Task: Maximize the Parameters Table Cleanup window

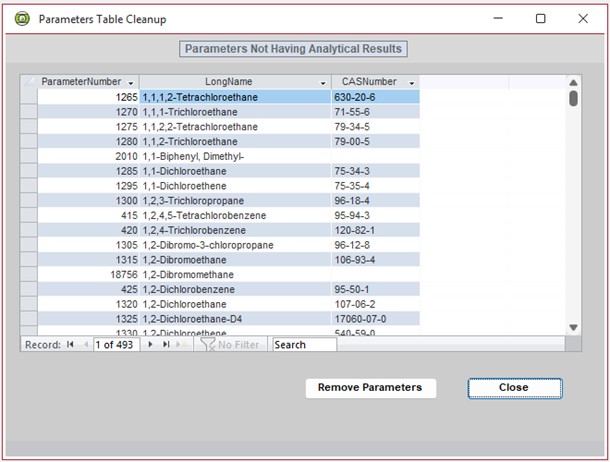Action: tap(540, 18)
